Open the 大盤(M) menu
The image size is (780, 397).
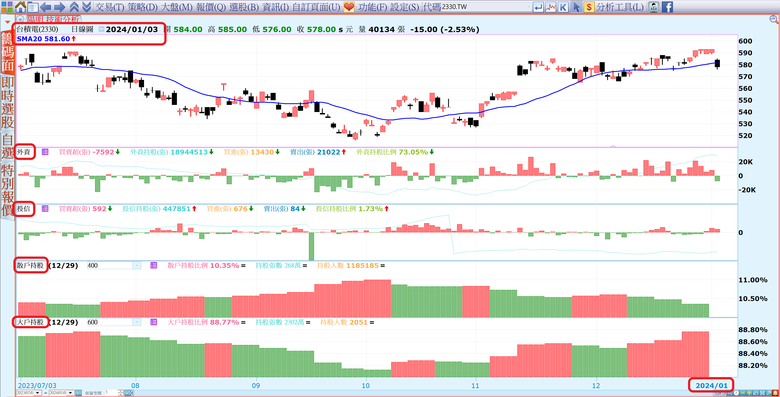pyautogui.click(x=176, y=7)
